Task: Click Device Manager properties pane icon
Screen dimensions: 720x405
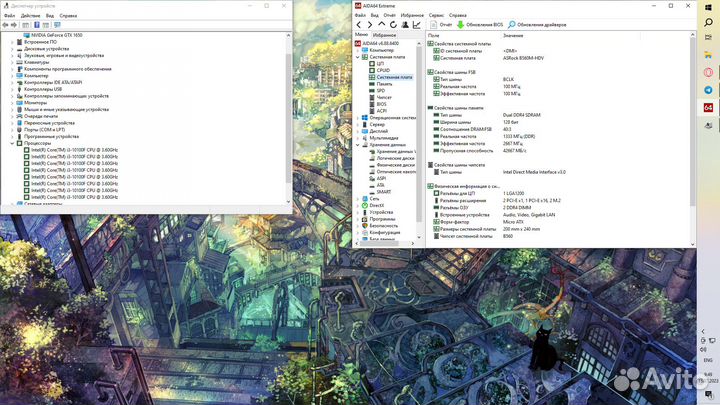Action: coord(46,25)
